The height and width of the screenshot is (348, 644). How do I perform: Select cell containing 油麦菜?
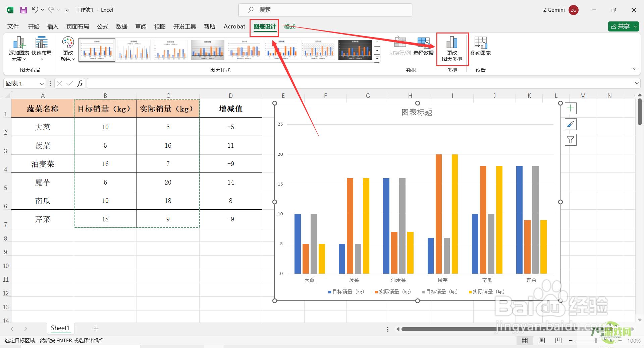(x=43, y=163)
